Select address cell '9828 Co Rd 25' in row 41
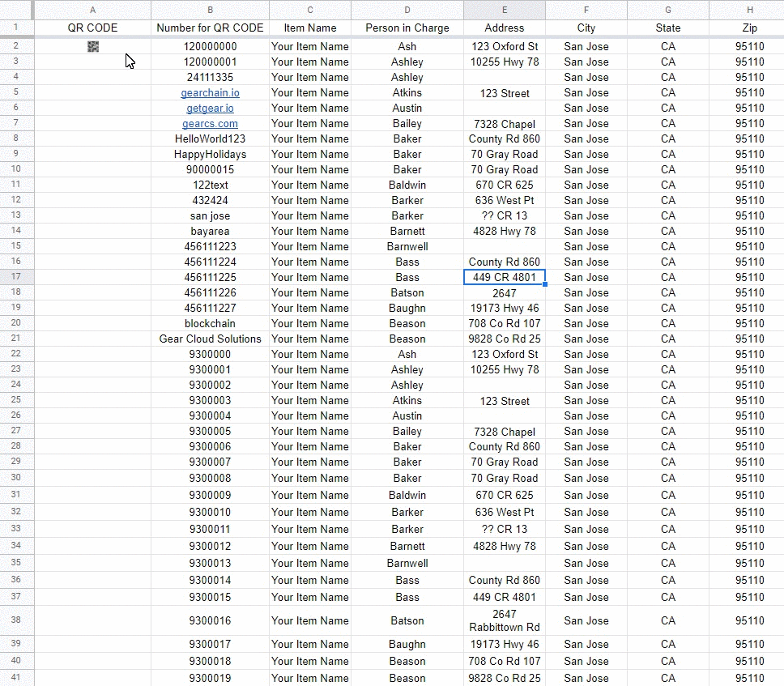Screen dimensions: 784x686 point(505,678)
